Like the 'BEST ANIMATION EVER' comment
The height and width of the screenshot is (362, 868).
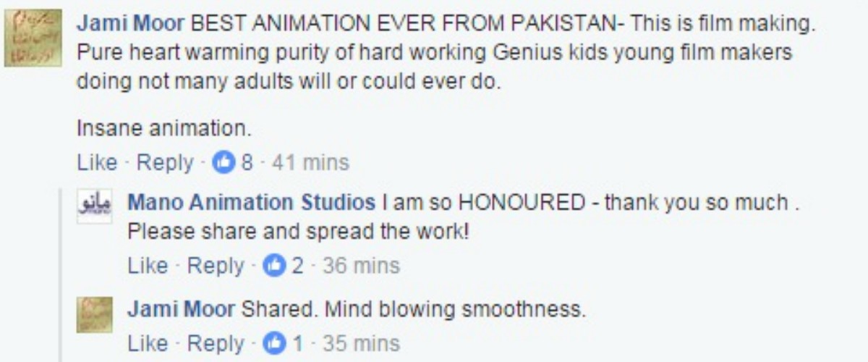point(97,163)
